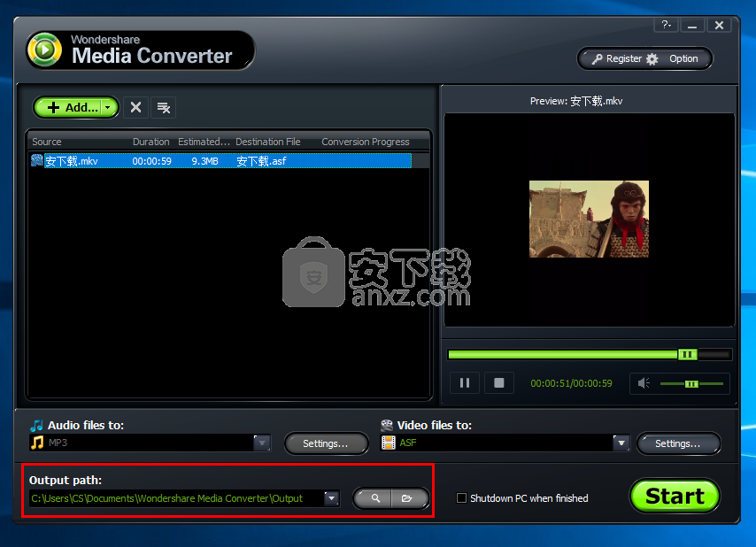Click the Preview: 安下载.mkv title
The width and height of the screenshot is (756, 547).
click(576, 101)
